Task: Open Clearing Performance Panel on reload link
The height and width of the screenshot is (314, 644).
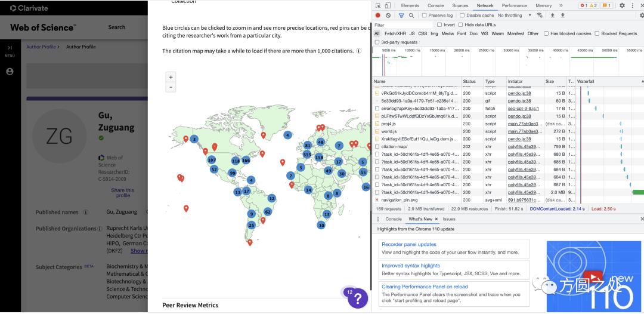Action: pos(425,287)
